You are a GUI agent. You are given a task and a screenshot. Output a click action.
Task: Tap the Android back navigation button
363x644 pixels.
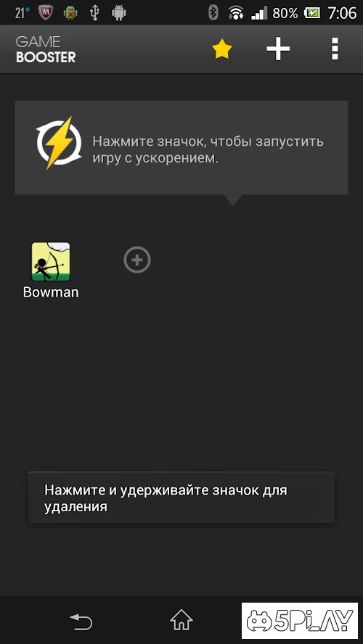[x=81, y=621]
